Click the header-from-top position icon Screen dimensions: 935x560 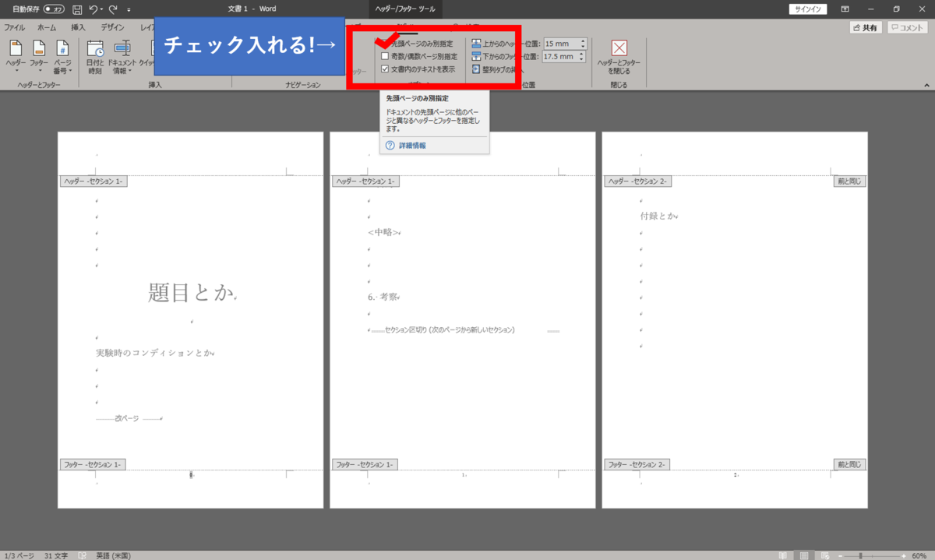pos(477,44)
